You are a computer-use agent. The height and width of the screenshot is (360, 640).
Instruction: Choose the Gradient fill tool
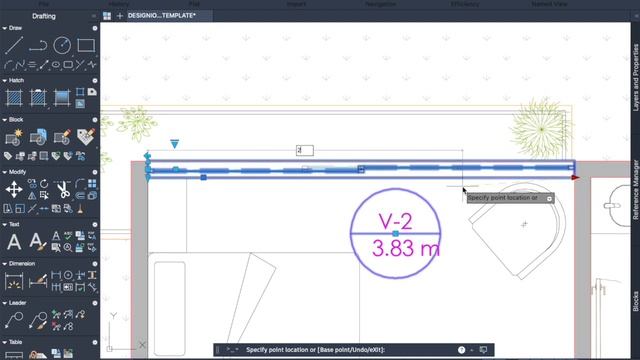pos(62,98)
